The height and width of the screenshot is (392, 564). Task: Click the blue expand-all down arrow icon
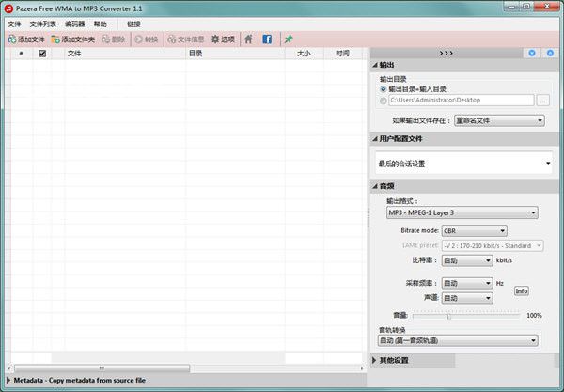(531, 53)
